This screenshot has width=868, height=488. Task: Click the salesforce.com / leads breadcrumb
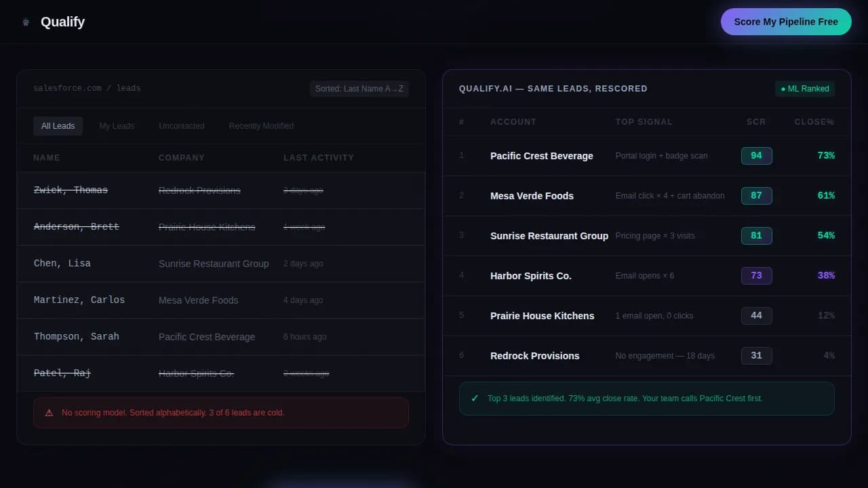point(87,89)
